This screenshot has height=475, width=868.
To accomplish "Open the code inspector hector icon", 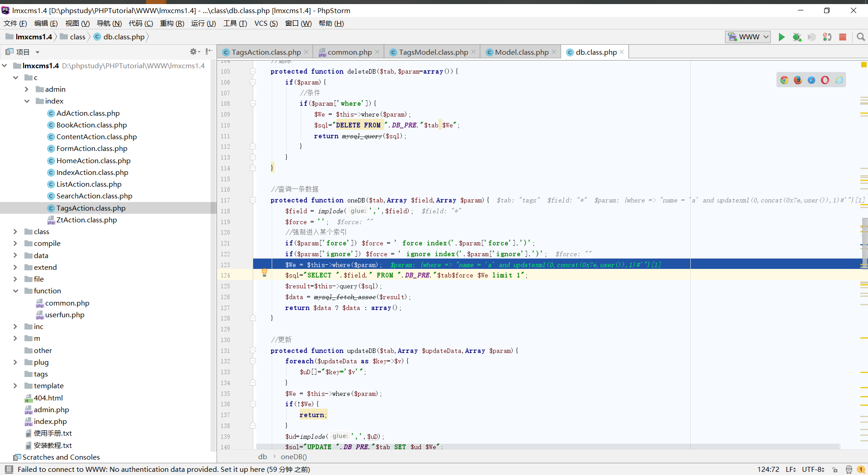I will pos(849,470).
